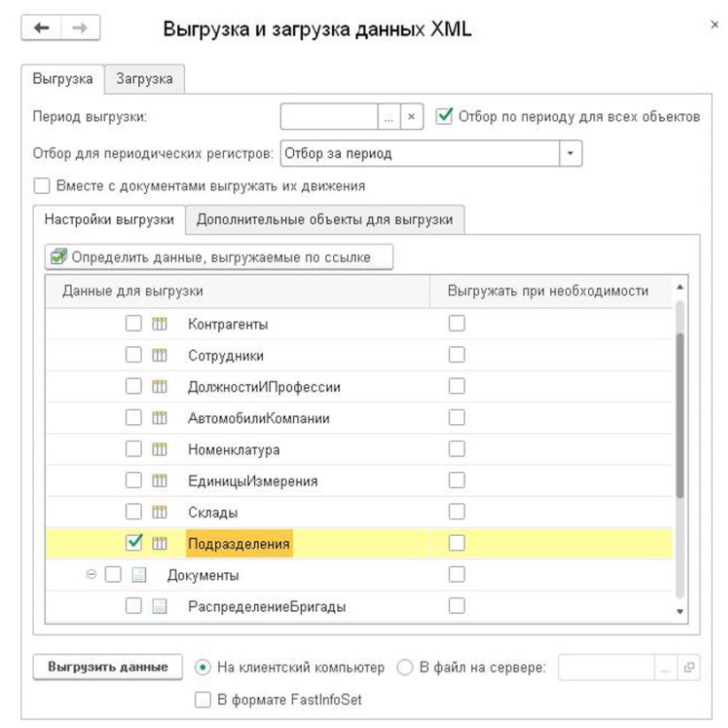Tick the В формате FastInfoSet checkbox
This screenshot has width=728, height=728.
(x=202, y=700)
